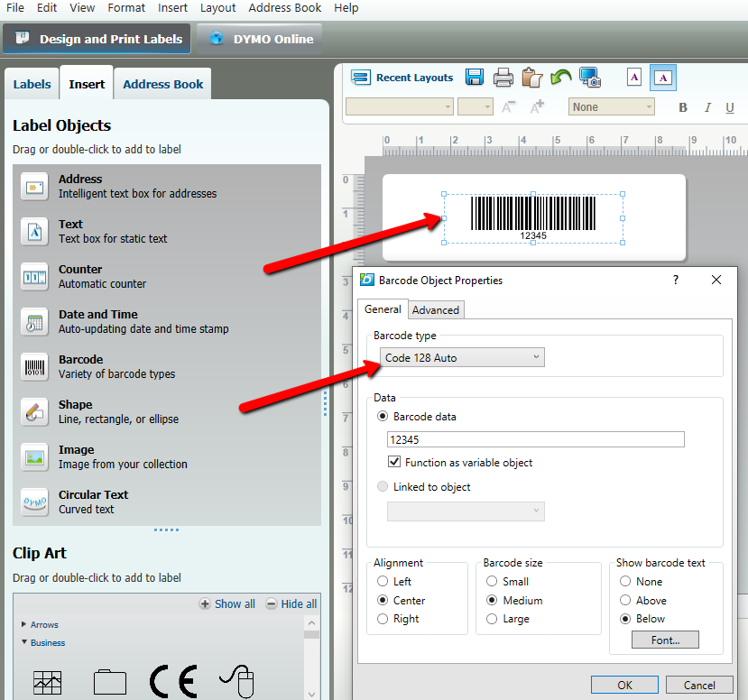
Task: Open the Barcode type dropdown
Action: pos(462,357)
